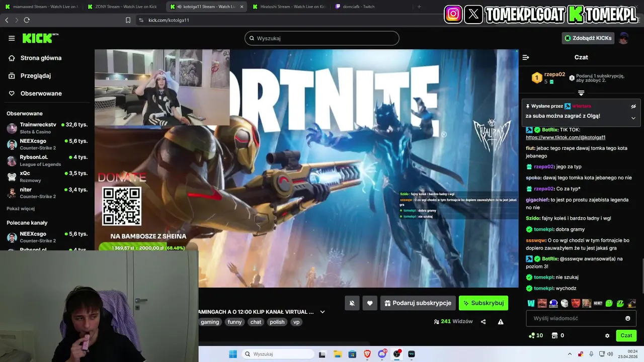Screen dimensions: 644x362
Task: Open NEEXcsgo channel in the Obserwowane list
Action: [47, 144]
